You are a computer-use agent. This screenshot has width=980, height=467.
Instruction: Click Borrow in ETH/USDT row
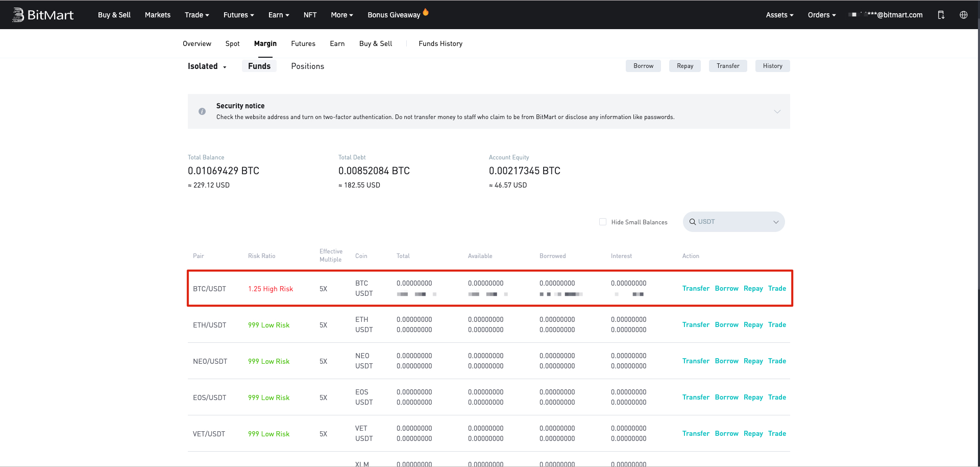point(727,325)
